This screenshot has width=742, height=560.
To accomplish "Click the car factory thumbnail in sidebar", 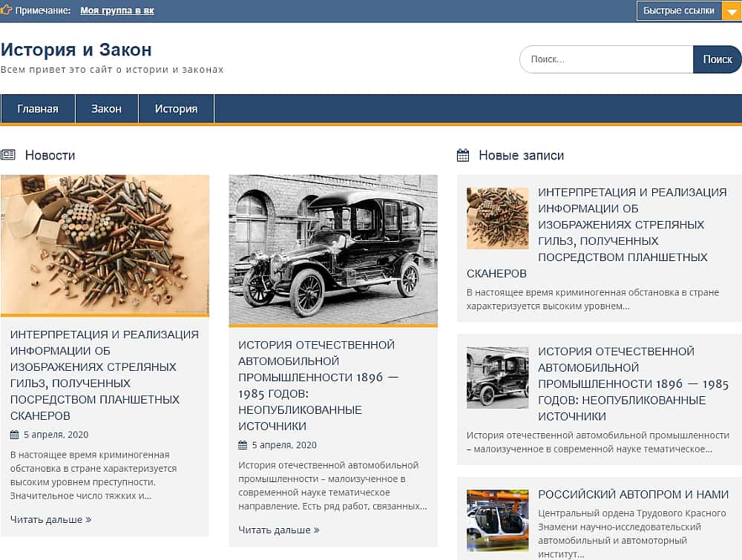I will [x=497, y=519].
